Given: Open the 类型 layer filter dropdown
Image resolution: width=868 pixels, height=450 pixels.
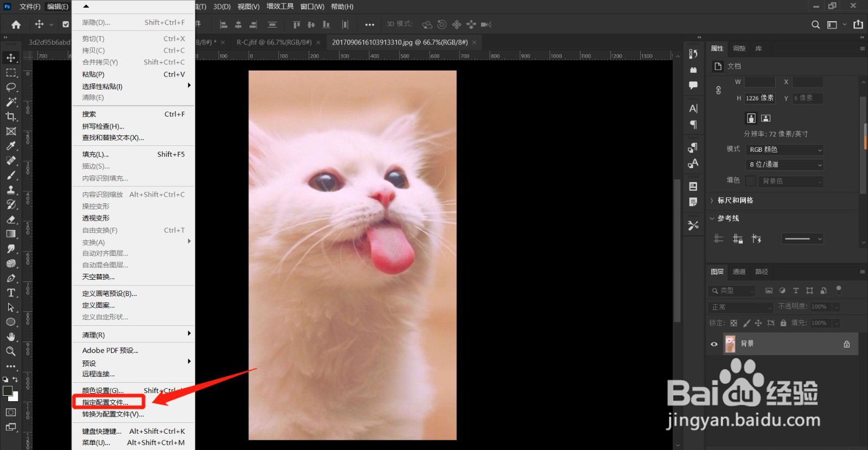Looking at the screenshot, I should (x=732, y=291).
